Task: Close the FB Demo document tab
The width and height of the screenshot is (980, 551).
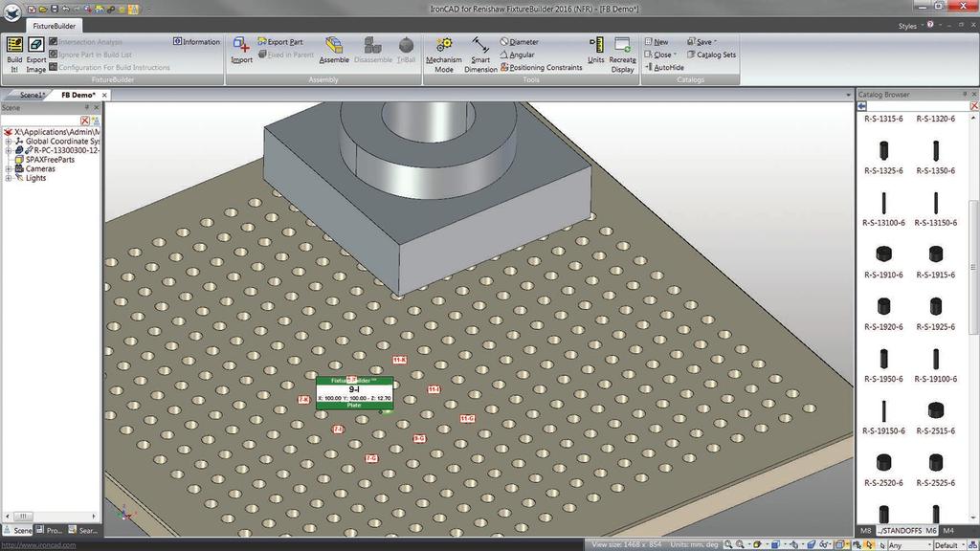Action: [x=104, y=95]
